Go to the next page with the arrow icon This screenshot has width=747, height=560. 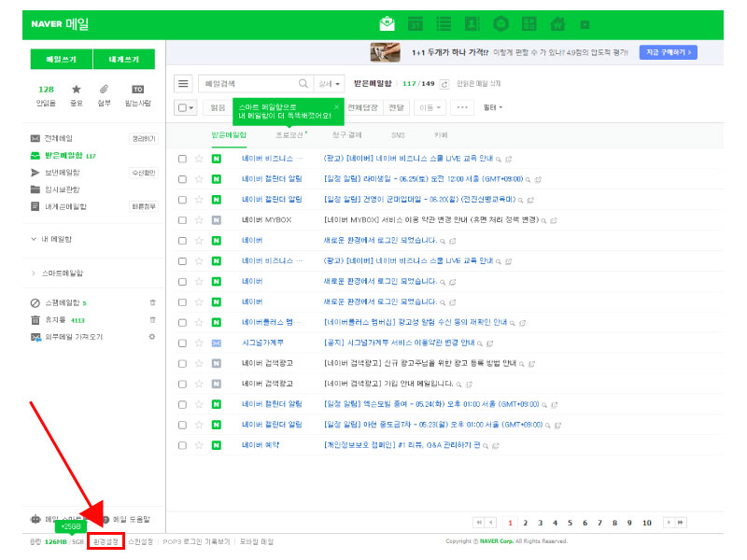click(x=669, y=523)
